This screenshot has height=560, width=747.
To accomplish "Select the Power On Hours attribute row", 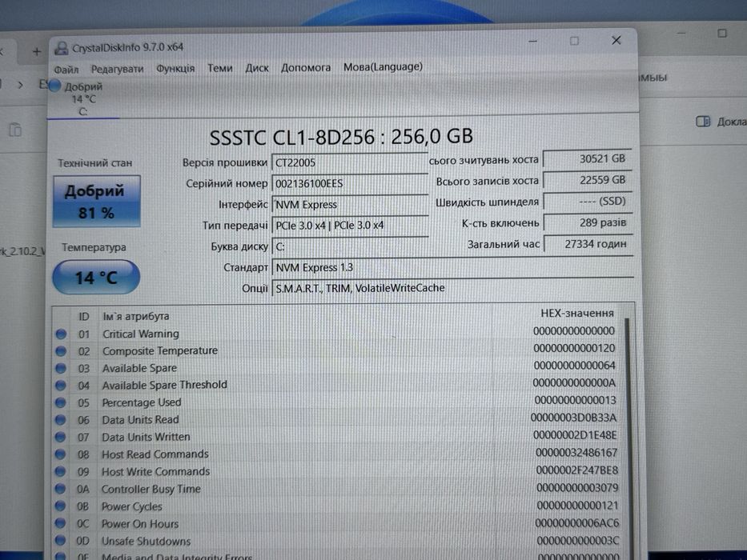I will point(338,523).
